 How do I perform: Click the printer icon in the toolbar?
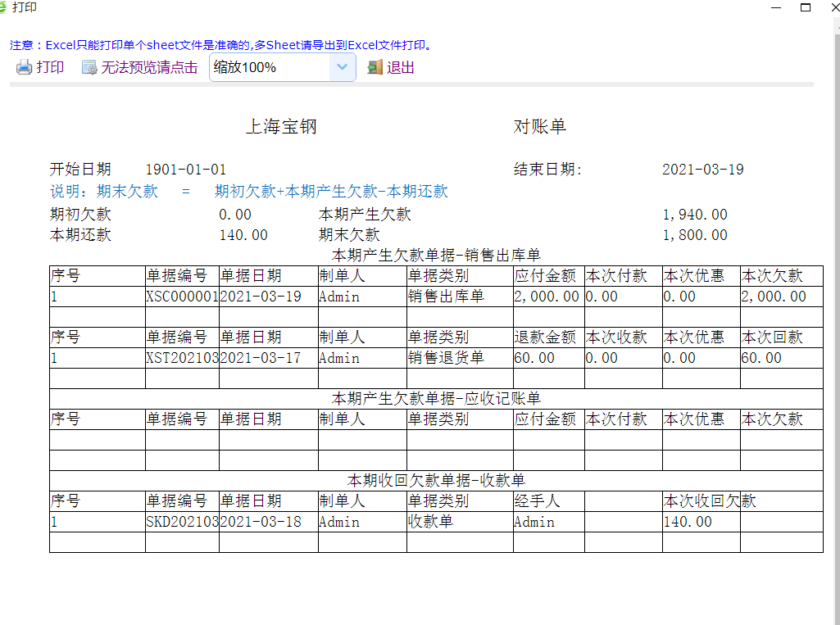(24, 68)
